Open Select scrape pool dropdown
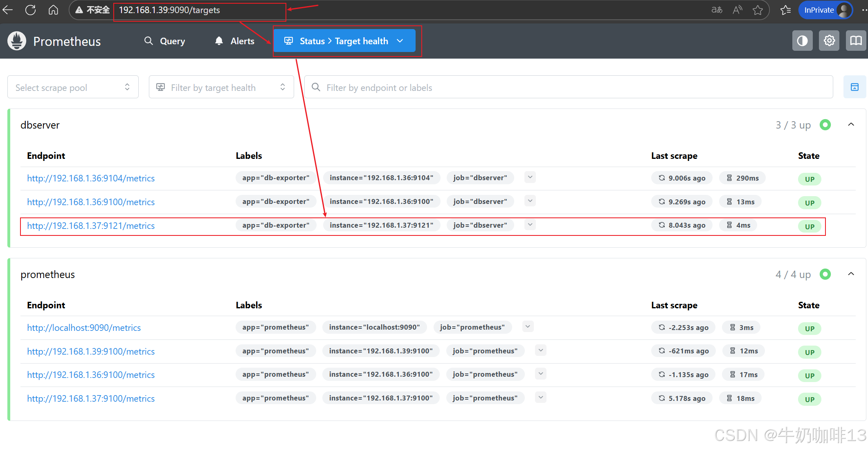Image resolution: width=868 pixels, height=450 pixels. [x=73, y=87]
